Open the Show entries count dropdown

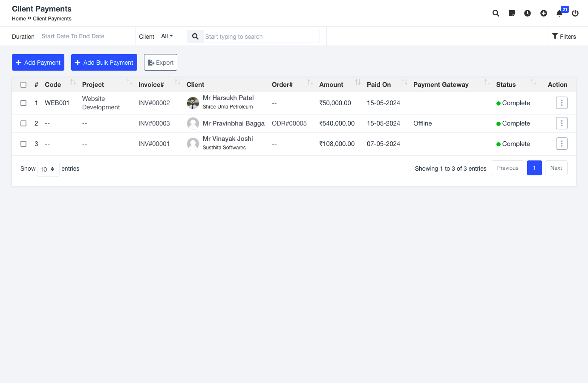[x=48, y=169]
